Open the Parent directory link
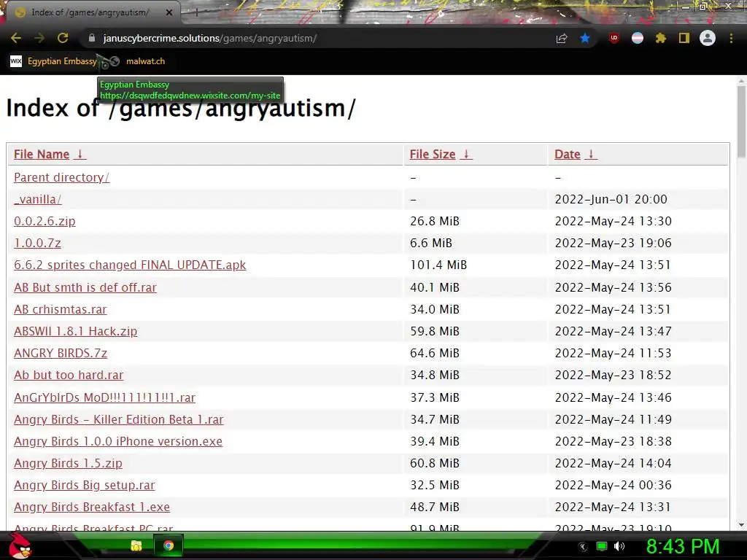This screenshot has width=747, height=560. click(61, 177)
